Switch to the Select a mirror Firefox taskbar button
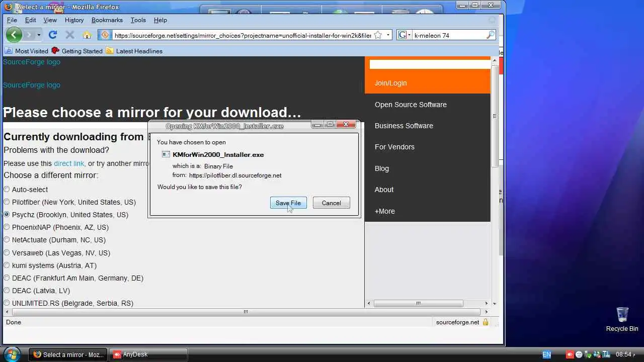The height and width of the screenshot is (362, 644). 68,354
